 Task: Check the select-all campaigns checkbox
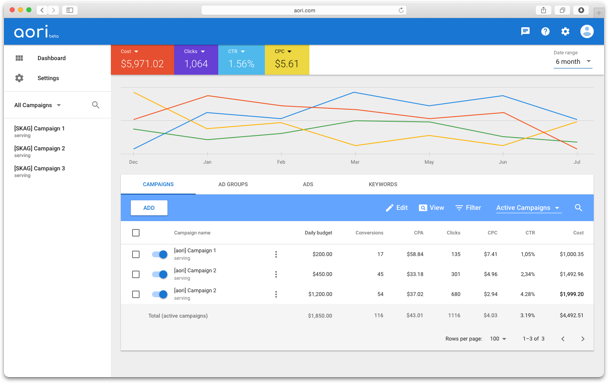tap(136, 233)
